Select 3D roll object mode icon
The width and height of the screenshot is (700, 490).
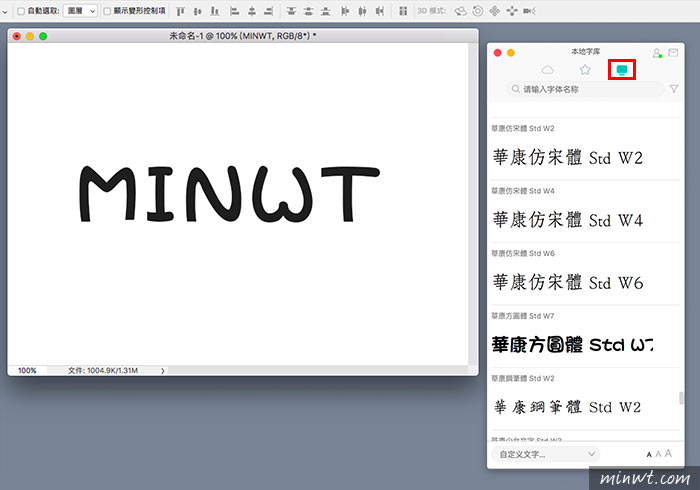[478, 11]
